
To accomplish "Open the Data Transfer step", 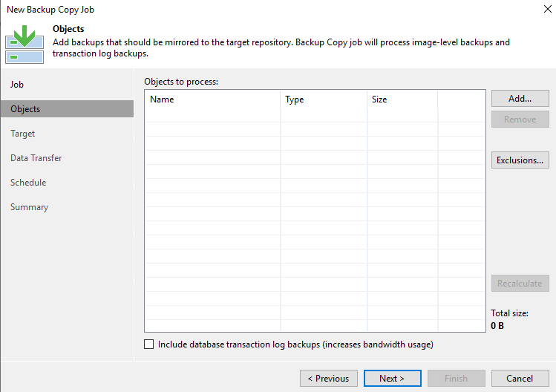I will 36,158.
